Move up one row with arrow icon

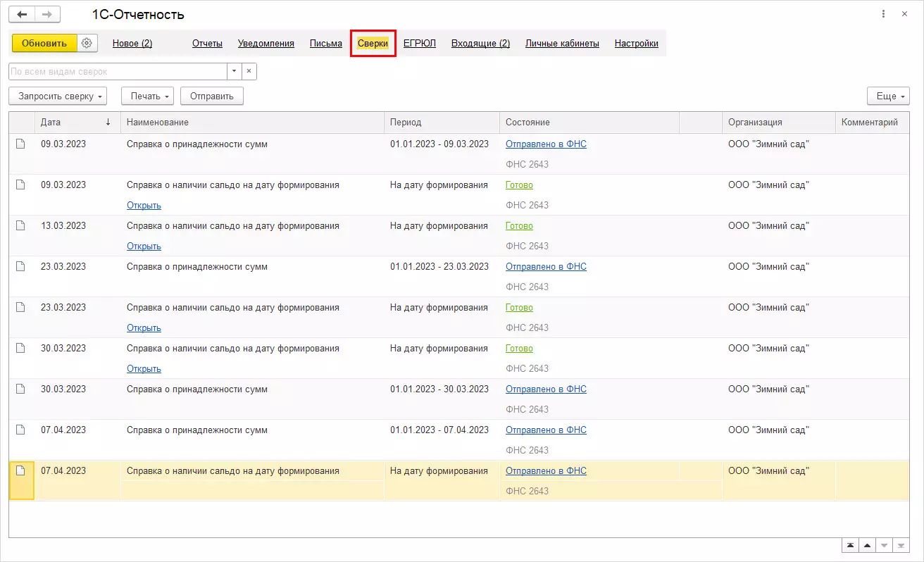point(867,546)
